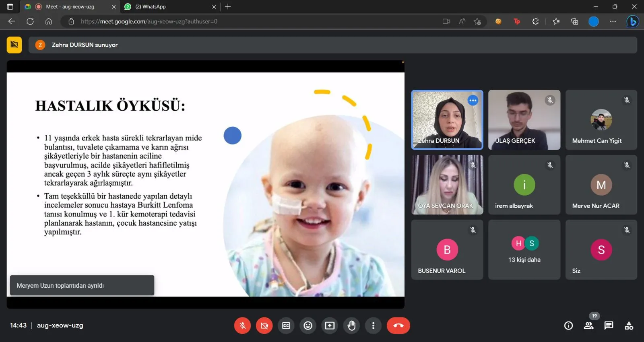644x342 pixels.
Task: Toggle closed captions
Action: coord(286,326)
